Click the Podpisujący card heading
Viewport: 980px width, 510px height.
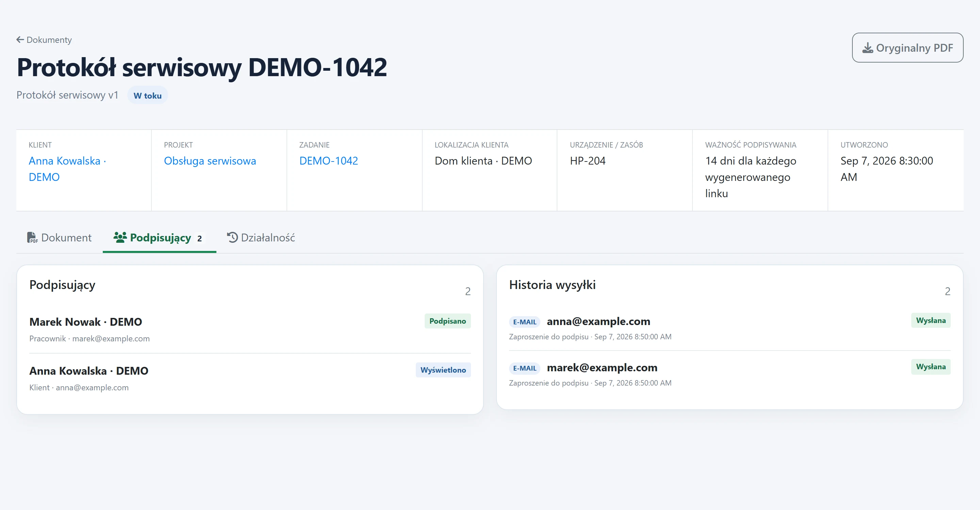pyautogui.click(x=62, y=285)
